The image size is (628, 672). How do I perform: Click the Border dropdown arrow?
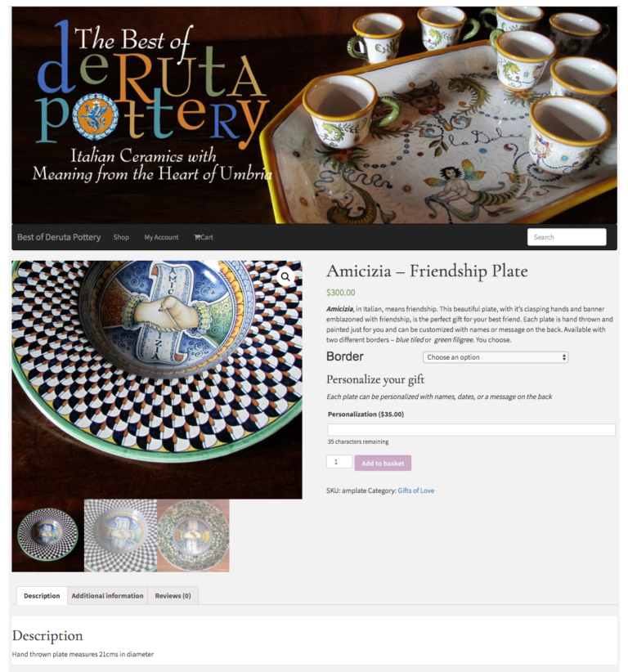coord(563,357)
